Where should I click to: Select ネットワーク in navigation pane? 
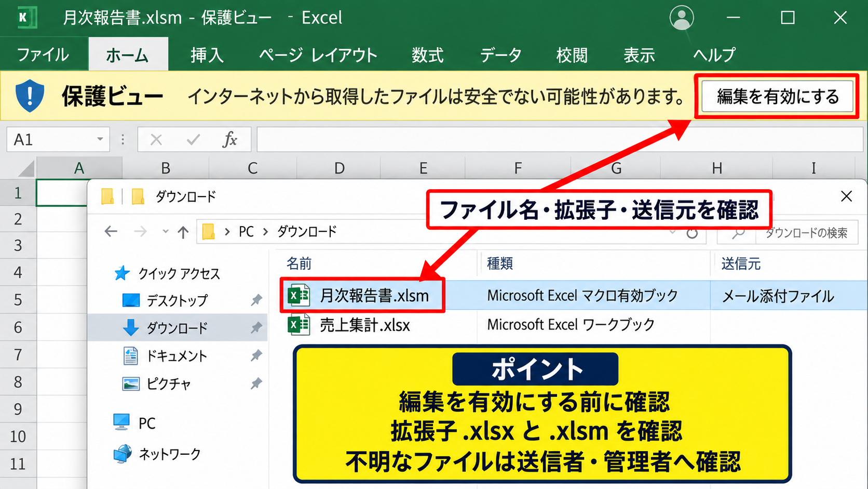[x=157, y=454]
